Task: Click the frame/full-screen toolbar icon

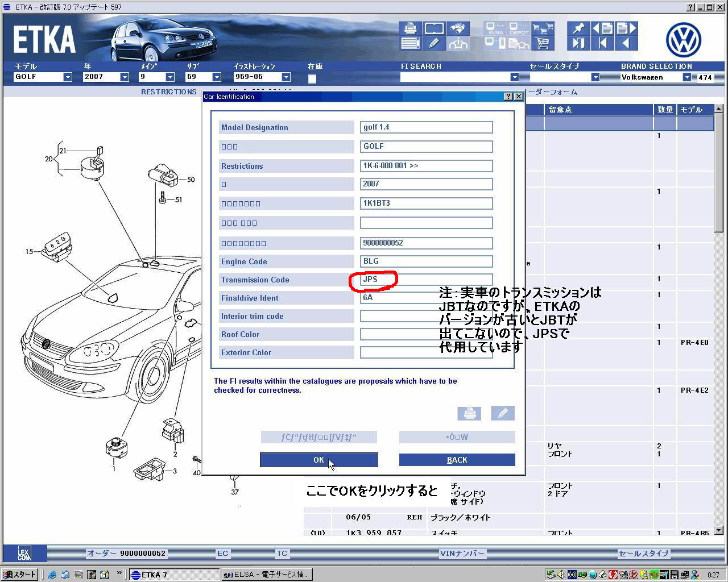Action: [x=434, y=28]
